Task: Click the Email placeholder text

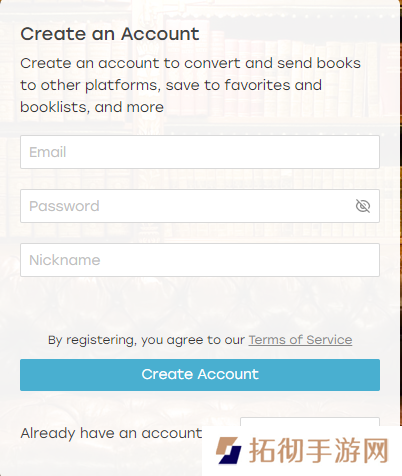Action: (48, 152)
